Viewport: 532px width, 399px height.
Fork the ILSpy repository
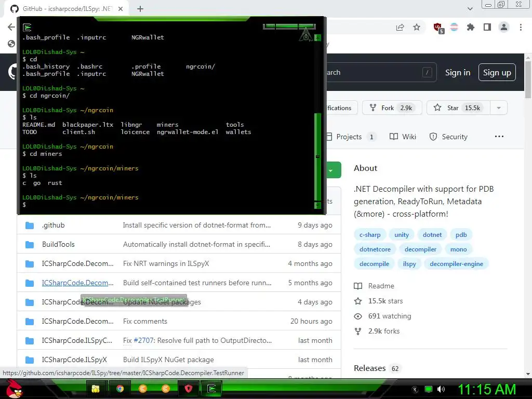tap(392, 108)
